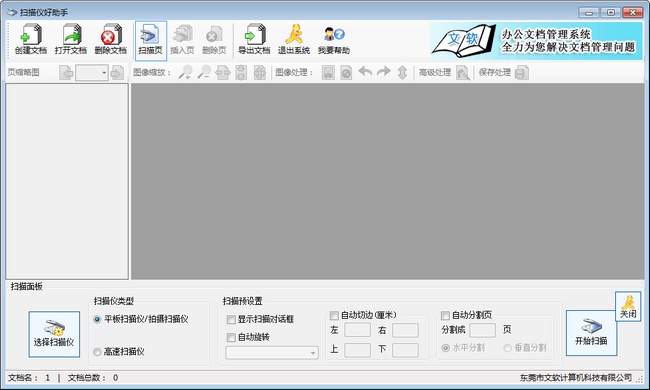
Task: Click the fit height zoom icon
Action: pos(241,73)
